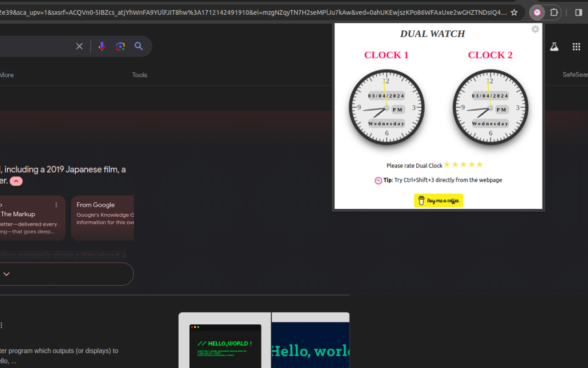Open the More search filters dropdown

[6, 75]
